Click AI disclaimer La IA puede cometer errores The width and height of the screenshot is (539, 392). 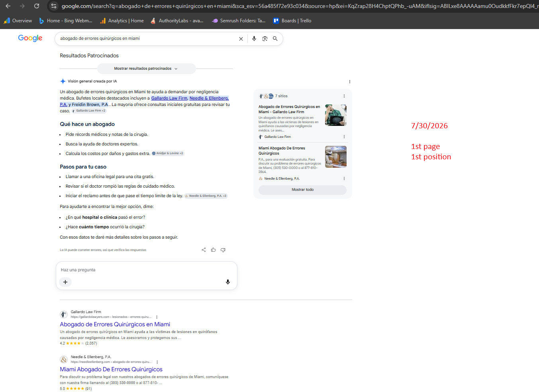[103, 250]
